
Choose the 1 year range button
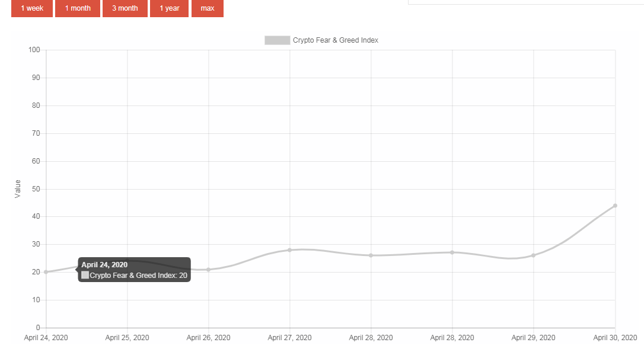click(x=169, y=8)
